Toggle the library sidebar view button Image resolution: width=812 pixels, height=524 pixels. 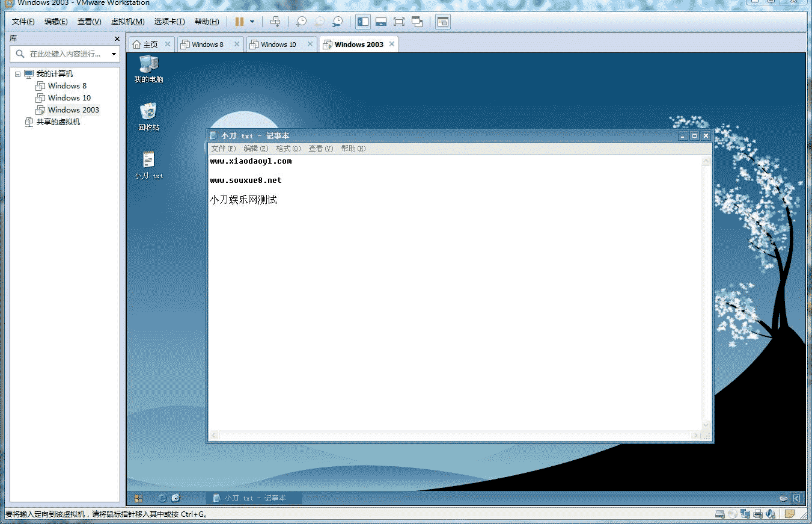362,22
